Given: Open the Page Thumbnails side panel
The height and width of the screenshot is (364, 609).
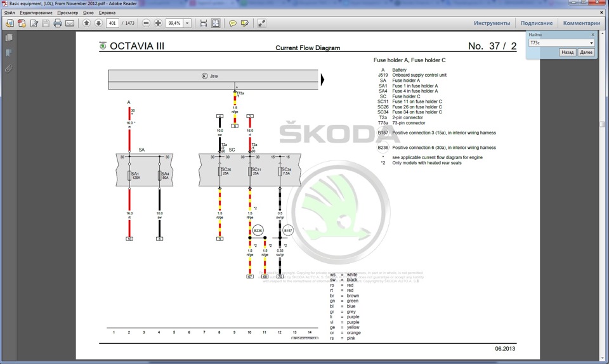Looking at the screenshot, I should (8, 37).
